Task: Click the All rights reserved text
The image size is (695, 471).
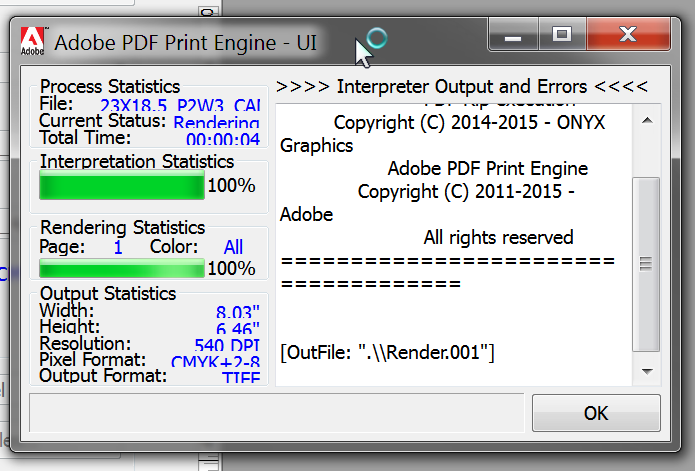Action: coord(498,237)
